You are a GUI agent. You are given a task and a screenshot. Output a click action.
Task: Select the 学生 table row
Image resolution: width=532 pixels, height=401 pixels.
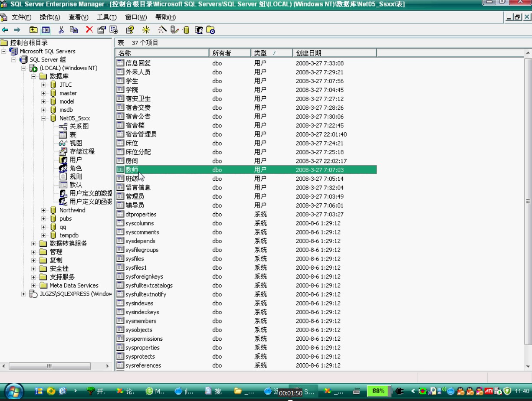pyautogui.click(x=246, y=81)
